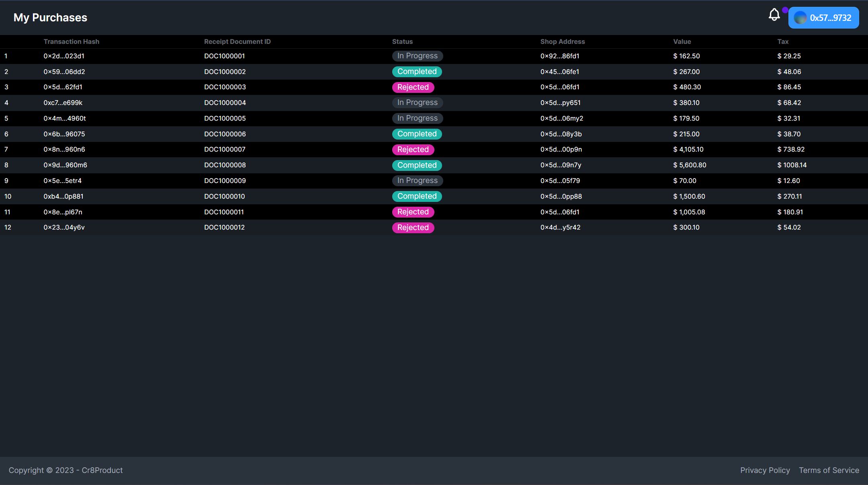Viewport: 868px width, 485px height.
Task: Click value $ 70.00
Action: (x=684, y=181)
